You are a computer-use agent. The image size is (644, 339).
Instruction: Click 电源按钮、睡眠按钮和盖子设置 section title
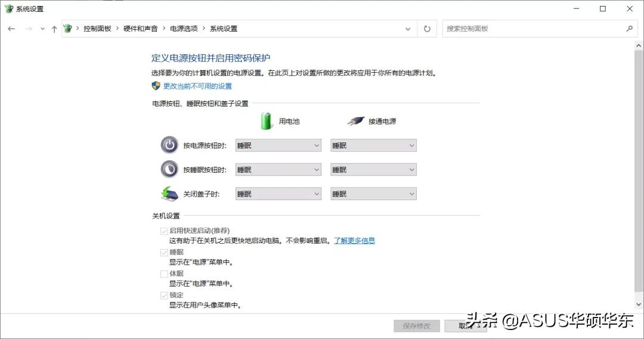pos(200,104)
